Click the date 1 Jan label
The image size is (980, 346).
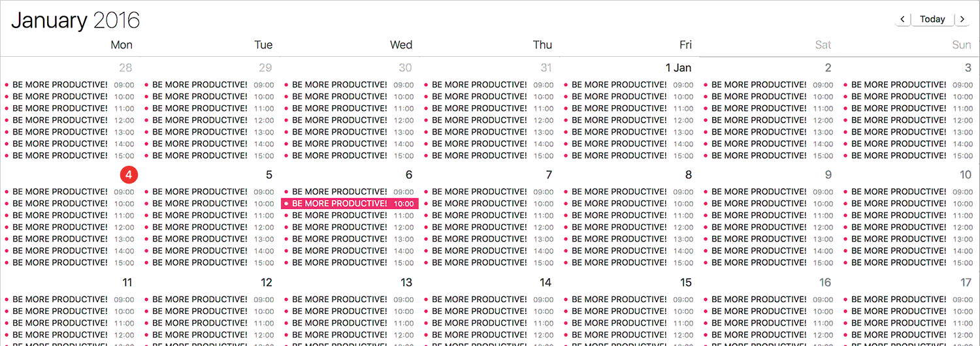coord(678,68)
